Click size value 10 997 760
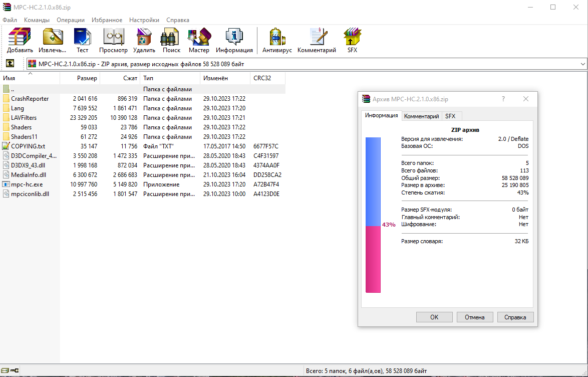 pyautogui.click(x=84, y=184)
